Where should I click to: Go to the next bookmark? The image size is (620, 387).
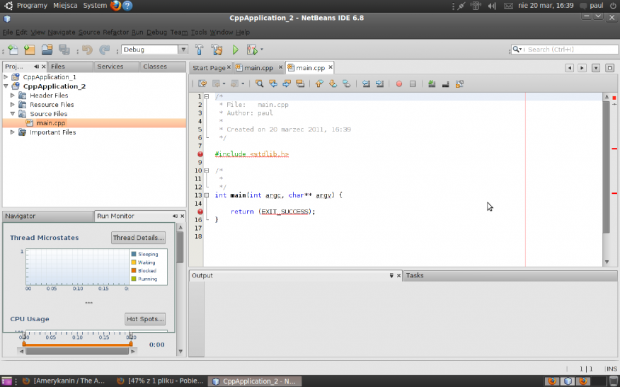coord(333,84)
